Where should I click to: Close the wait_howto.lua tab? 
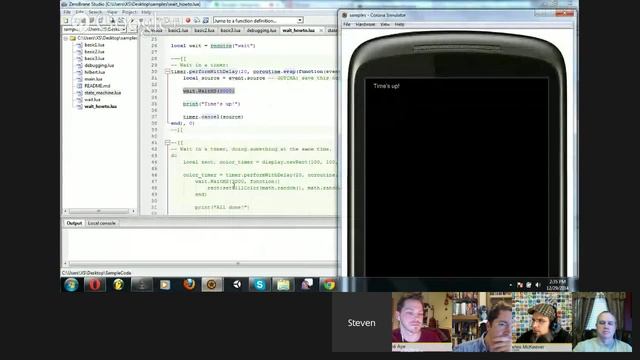(x=321, y=31)
